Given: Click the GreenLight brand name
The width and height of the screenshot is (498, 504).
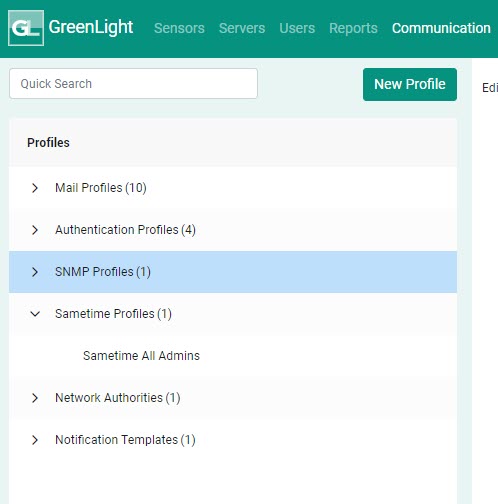Looking at the screenshot, I should pos(91,27).
